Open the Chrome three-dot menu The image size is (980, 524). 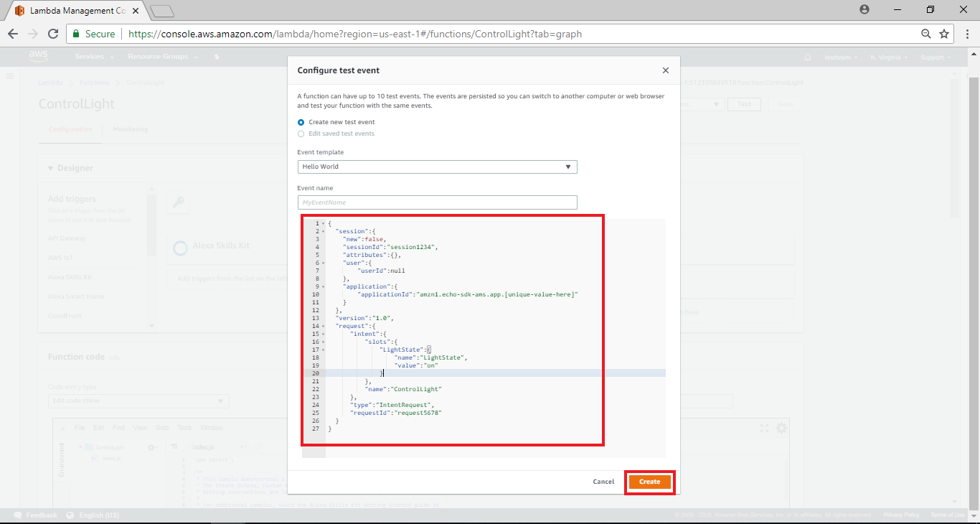coord(966,34)
